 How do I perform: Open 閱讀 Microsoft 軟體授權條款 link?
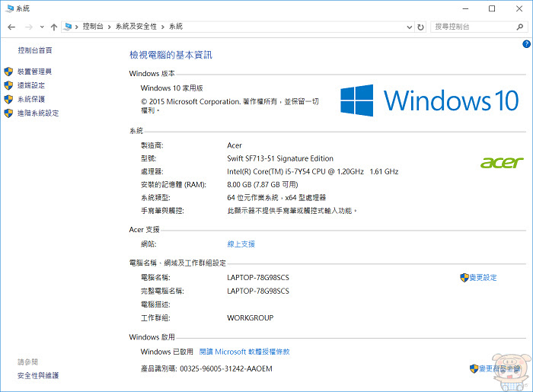pyautogui.click(x=244, y=352)
